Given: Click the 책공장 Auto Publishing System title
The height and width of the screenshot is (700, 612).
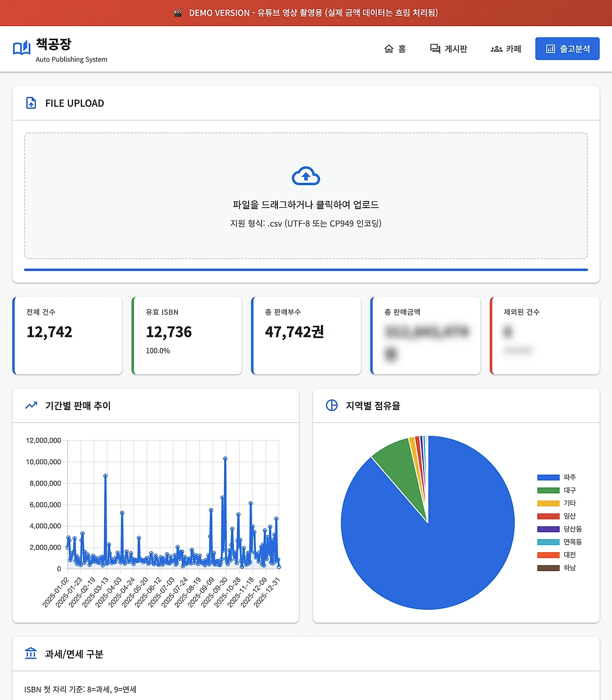Looking at the screenshot, I should coord(71,50).
